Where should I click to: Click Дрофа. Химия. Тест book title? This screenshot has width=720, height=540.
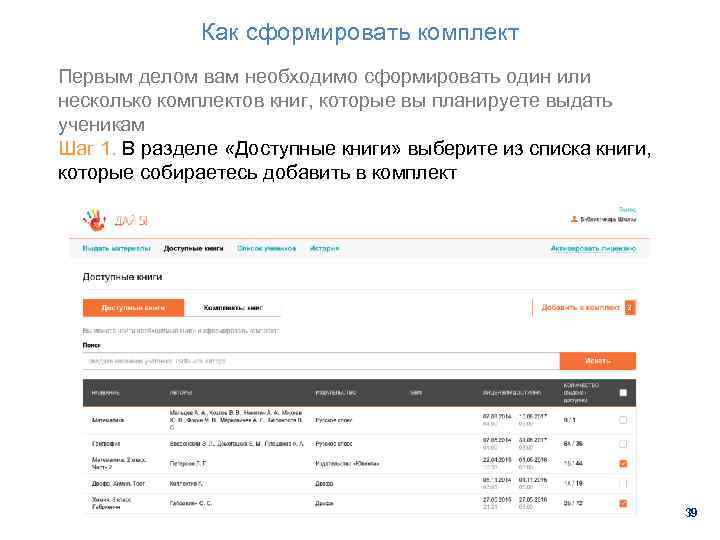[x=118, y=484]
